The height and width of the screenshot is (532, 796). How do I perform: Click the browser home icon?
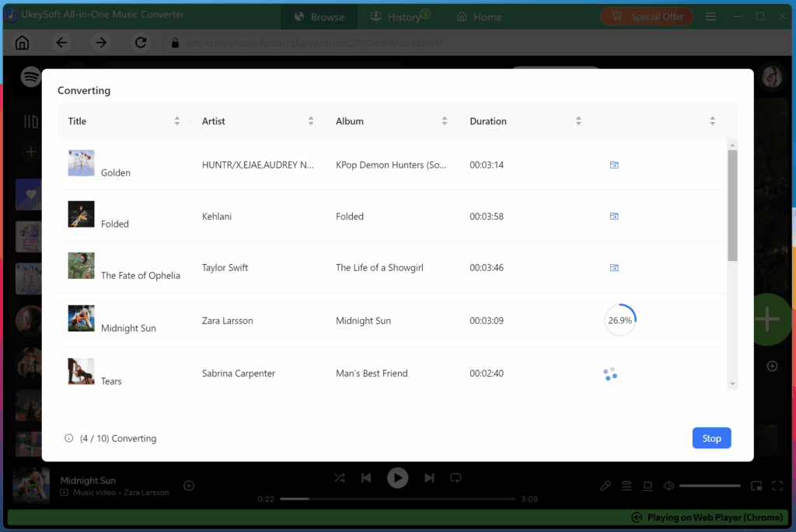22,42
